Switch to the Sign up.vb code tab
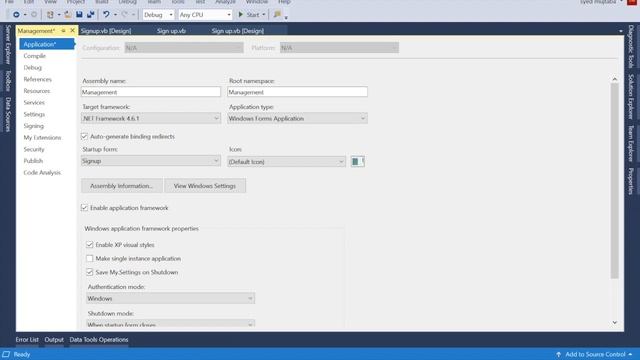Screen dimensions: 640x360 (x=171, y=31)
